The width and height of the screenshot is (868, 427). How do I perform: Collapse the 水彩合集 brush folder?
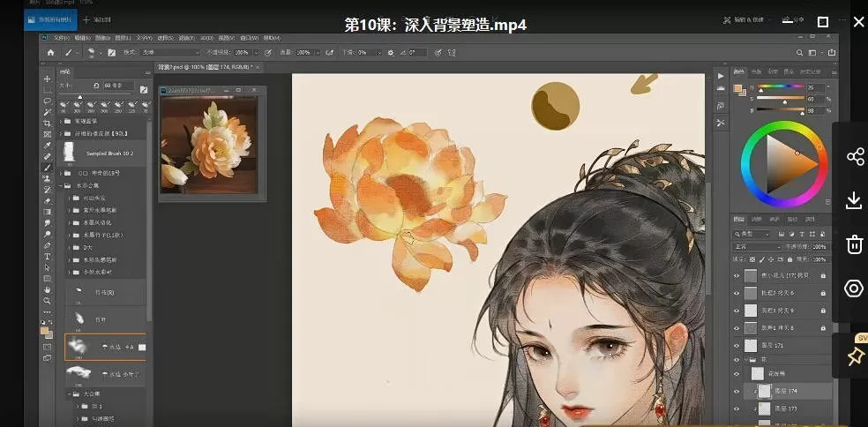coord(61,185)
